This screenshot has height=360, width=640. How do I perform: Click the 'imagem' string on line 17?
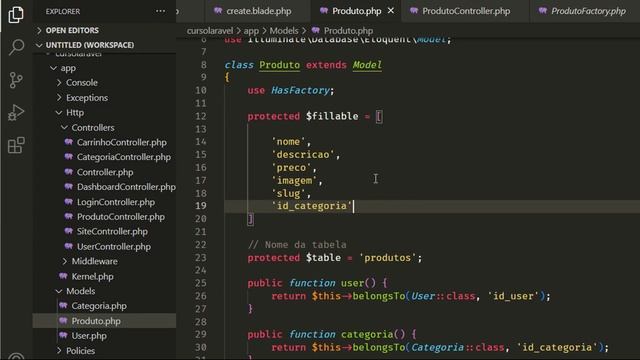point(294,180)
